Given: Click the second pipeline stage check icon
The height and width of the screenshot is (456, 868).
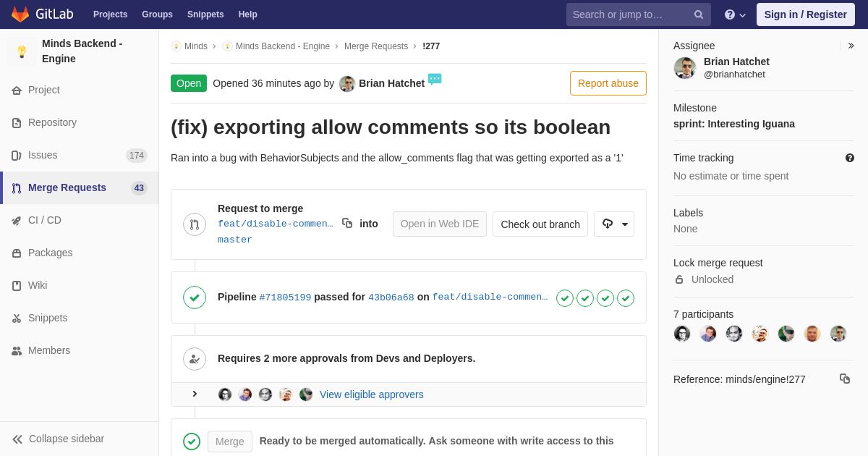Looking at the screenshot, I should [x=585, y=298].
